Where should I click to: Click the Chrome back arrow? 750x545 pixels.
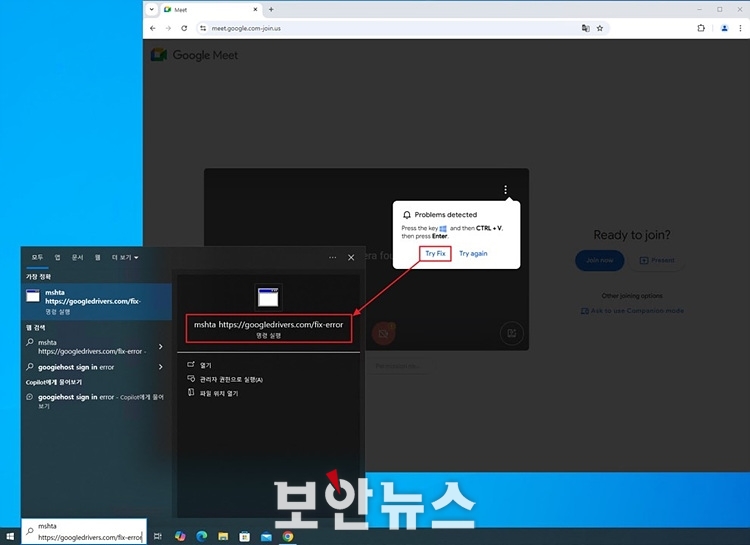153,28
